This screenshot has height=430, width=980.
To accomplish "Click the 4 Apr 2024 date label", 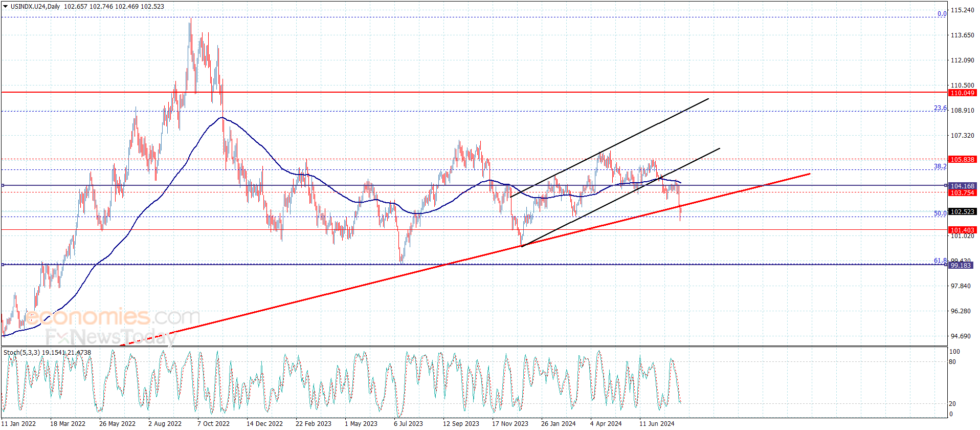I will [606, 423].
